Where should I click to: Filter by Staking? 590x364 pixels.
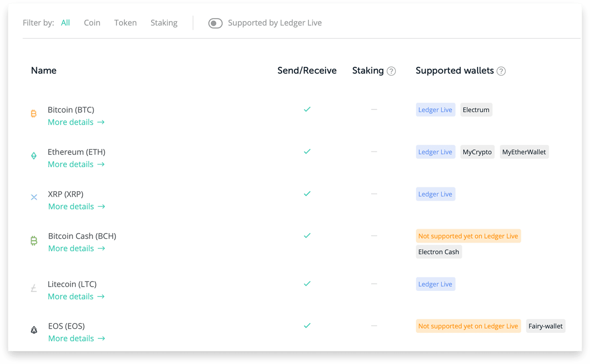(x=164, y=22)
